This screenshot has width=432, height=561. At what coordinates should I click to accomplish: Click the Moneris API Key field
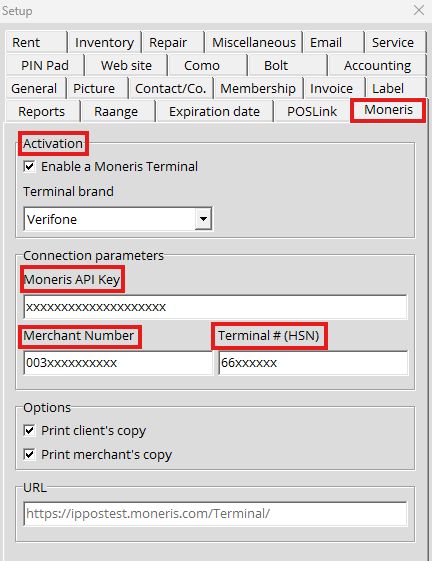point(215,307)
